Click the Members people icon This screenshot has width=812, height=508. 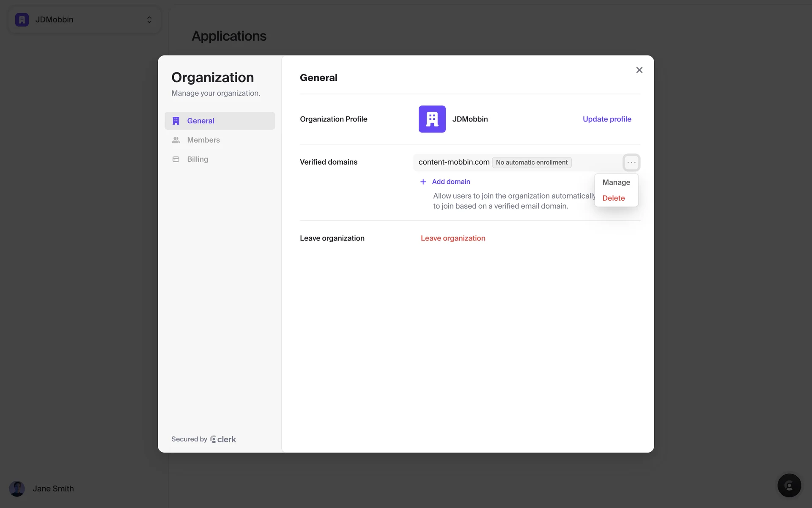click(176, 140)
